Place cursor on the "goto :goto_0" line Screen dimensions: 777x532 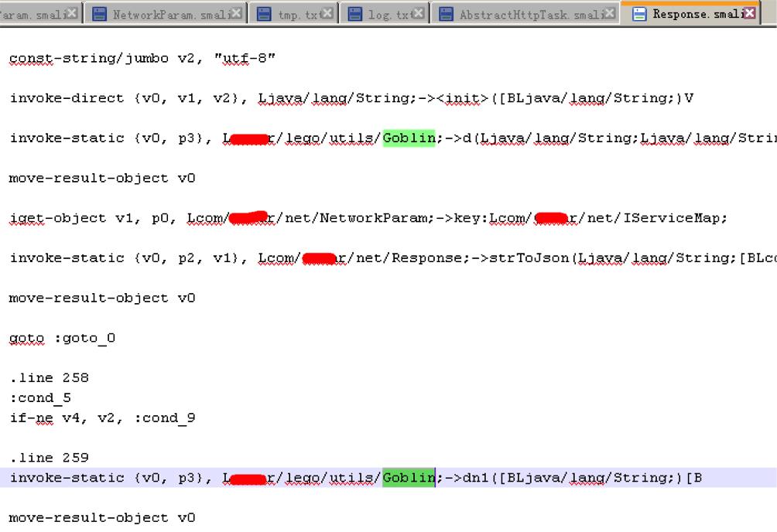tap(62, 338)
